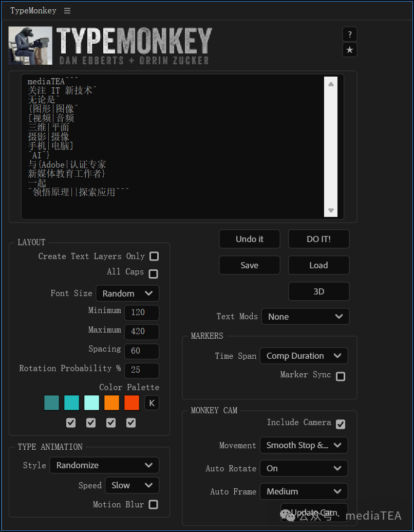This screenshot has width=414, height=532.
Task: Uncheck checkbox under the turquoise swatch
Action: (71, 423)
